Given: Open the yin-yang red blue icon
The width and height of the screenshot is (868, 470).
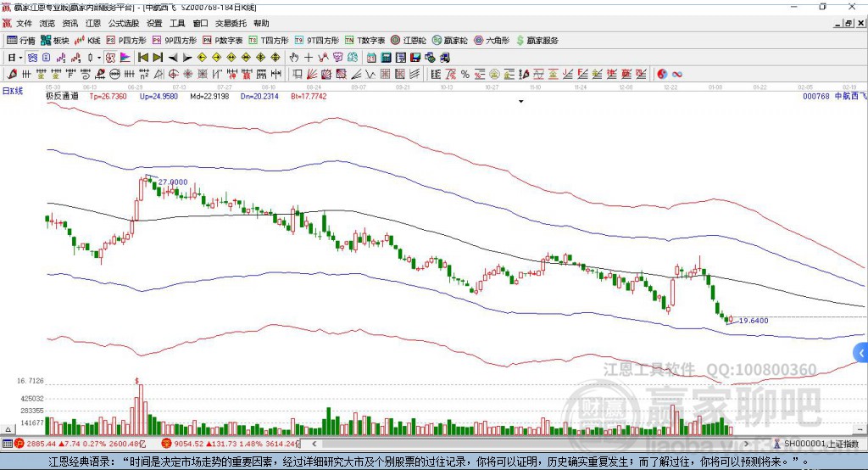Looking at the screenshot, I should pyautogui.click(x=662, y=75).
